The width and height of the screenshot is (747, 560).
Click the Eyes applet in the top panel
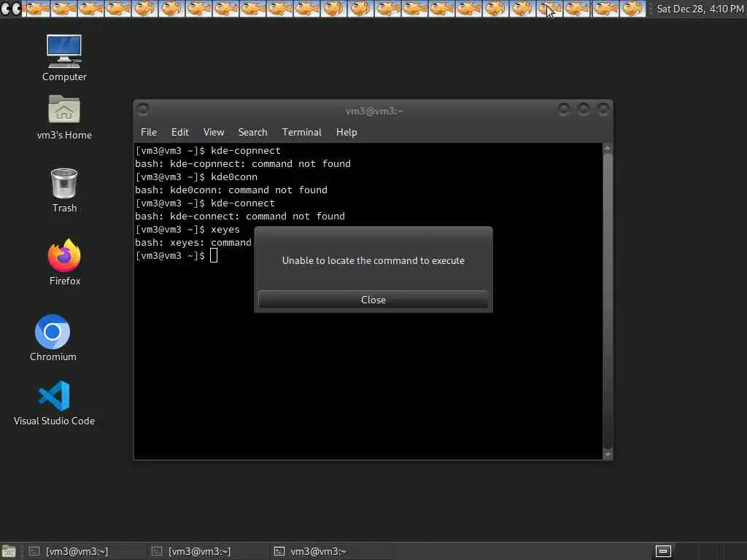10,9
